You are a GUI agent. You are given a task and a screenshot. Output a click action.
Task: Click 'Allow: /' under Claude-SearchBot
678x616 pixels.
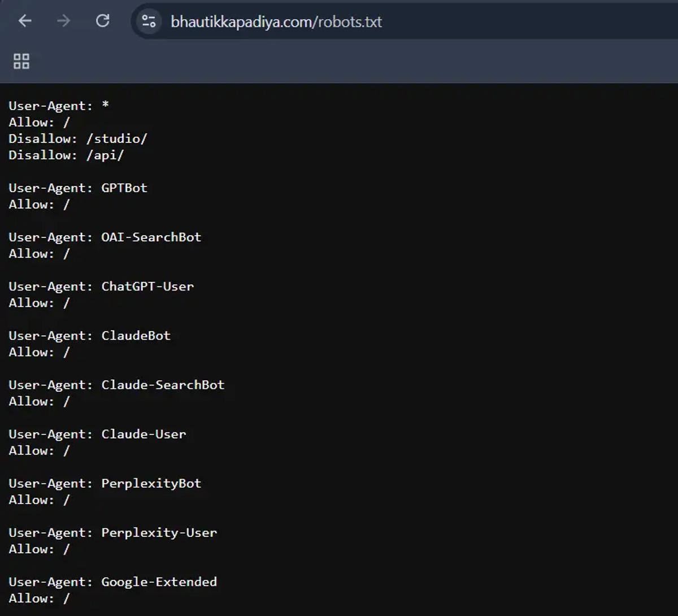(x=39, y=401)
